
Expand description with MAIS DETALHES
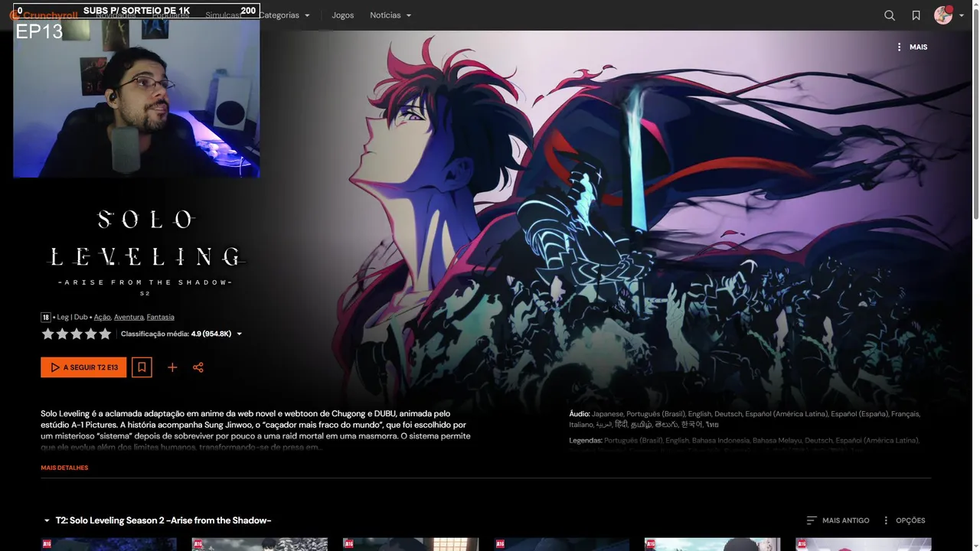(x=64, y=468)
